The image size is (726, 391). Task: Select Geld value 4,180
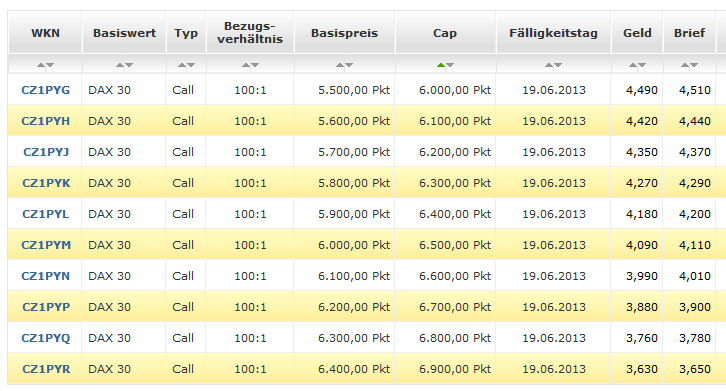tap(642, 214)
